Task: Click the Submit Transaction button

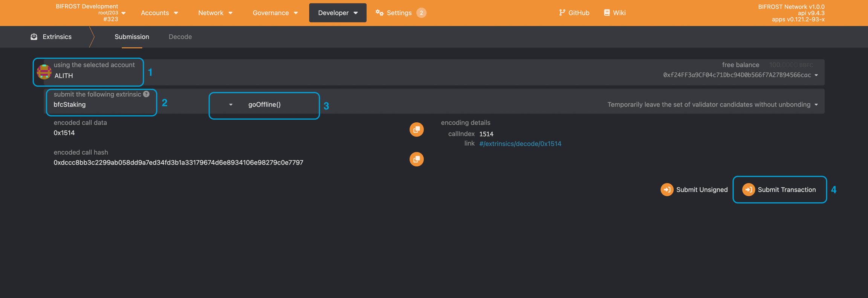Action: pos(779,190)
